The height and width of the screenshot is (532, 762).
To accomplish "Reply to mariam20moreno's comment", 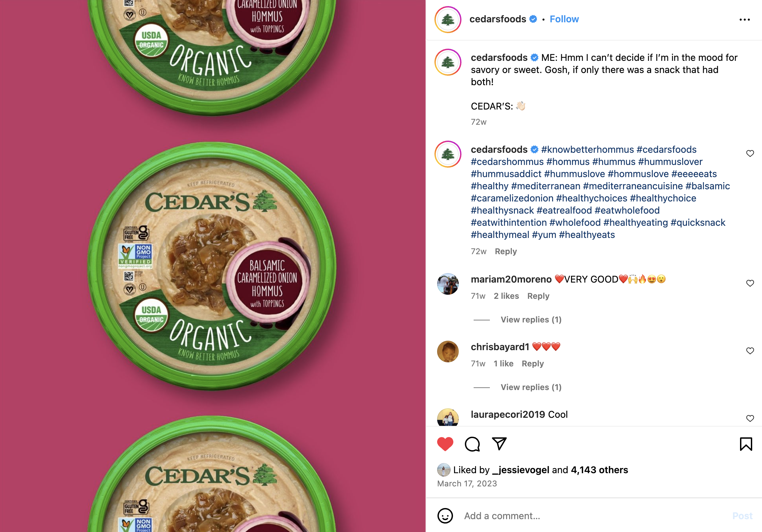I will 538,296.
